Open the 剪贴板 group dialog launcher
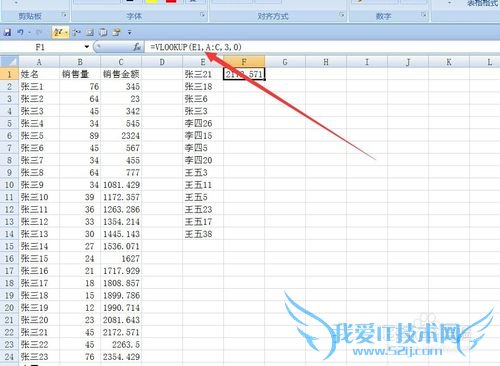The height and width of the screenshot is (366, 500). click(x=64, y=15)
